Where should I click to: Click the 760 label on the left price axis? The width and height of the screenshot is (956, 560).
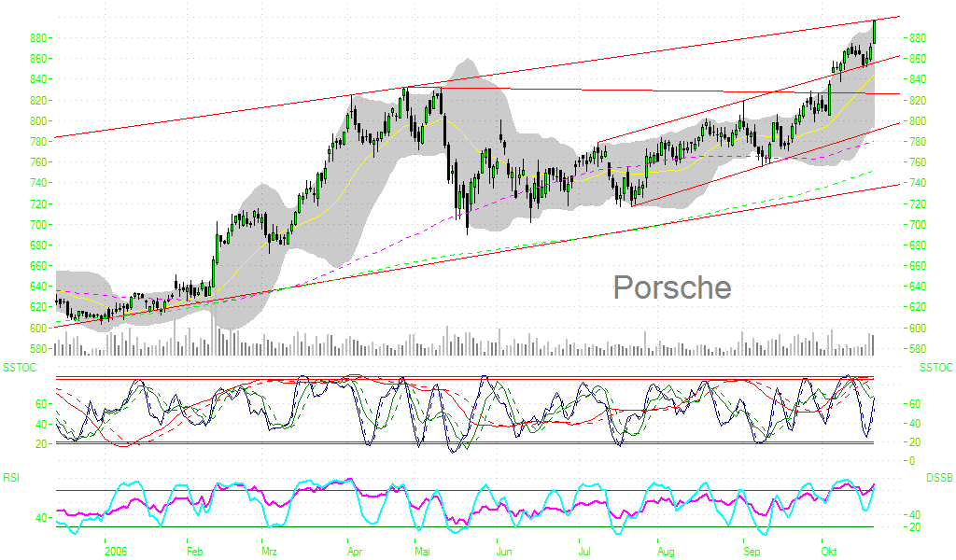(x=37, y=162)
